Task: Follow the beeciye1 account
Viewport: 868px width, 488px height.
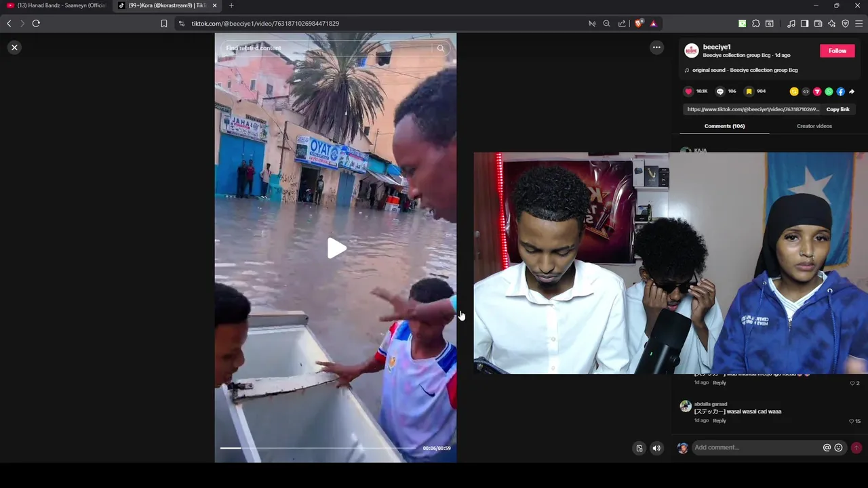Action: click(x=837, y=51)
